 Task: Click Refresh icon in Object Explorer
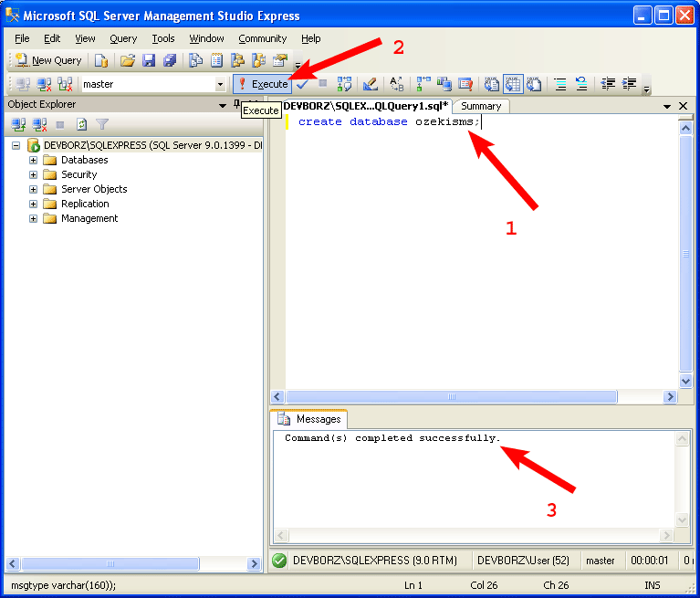[x=81, y=124]
